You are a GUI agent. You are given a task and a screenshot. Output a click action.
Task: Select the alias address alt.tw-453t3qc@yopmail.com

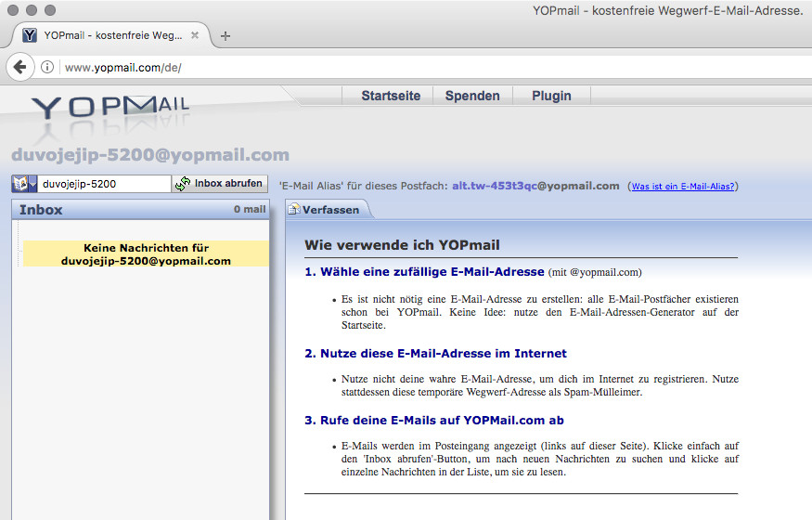(535, 186)
